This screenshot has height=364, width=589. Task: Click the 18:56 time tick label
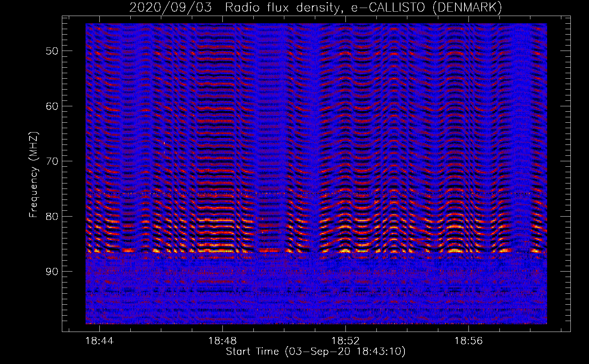pos(469,341)
